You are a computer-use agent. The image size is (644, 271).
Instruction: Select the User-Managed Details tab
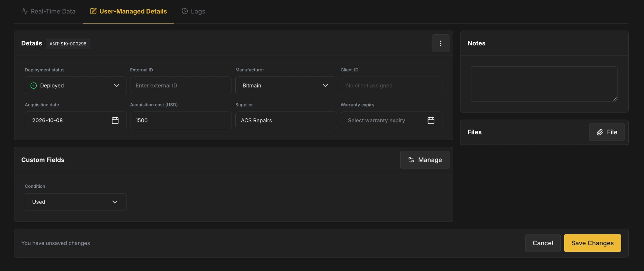128,11
